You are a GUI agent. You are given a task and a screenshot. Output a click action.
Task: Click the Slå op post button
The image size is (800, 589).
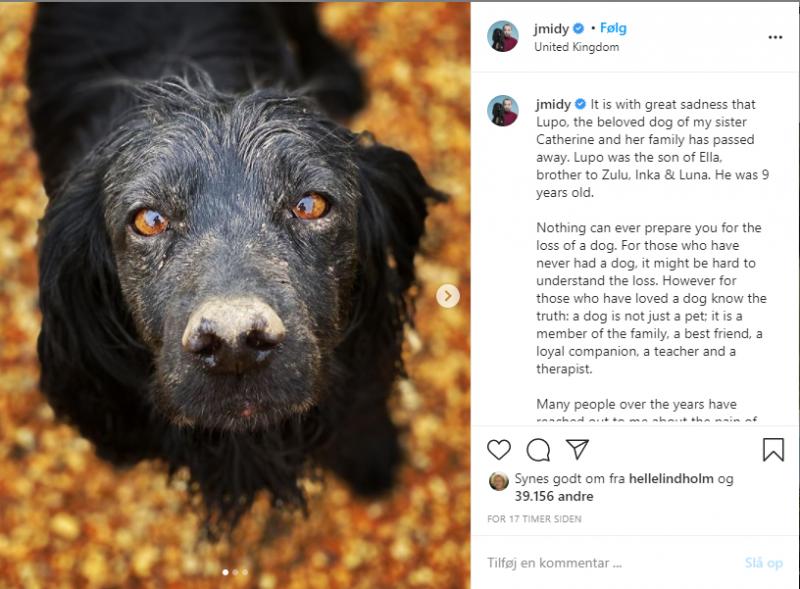[763, 563]
